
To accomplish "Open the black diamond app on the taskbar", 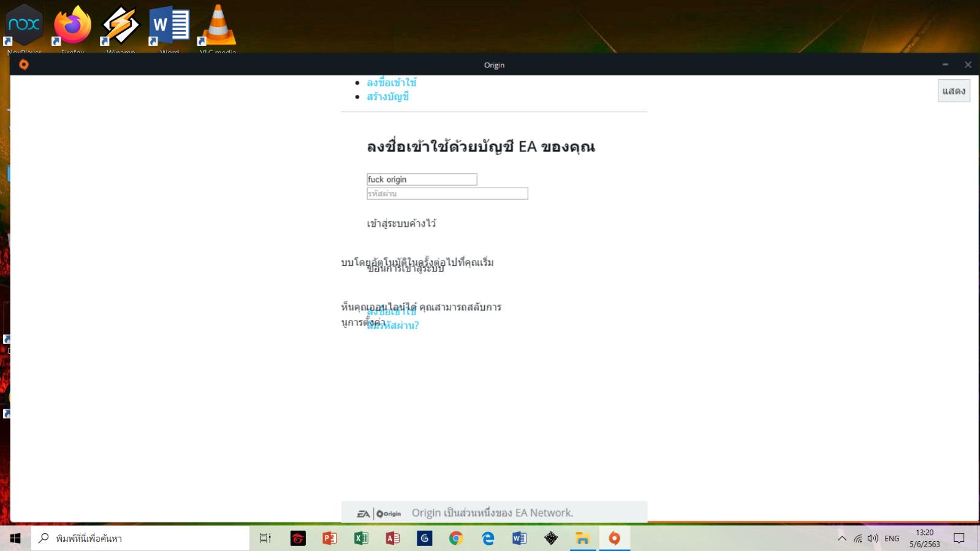I will pyautogui.click(x=551, y=538).
